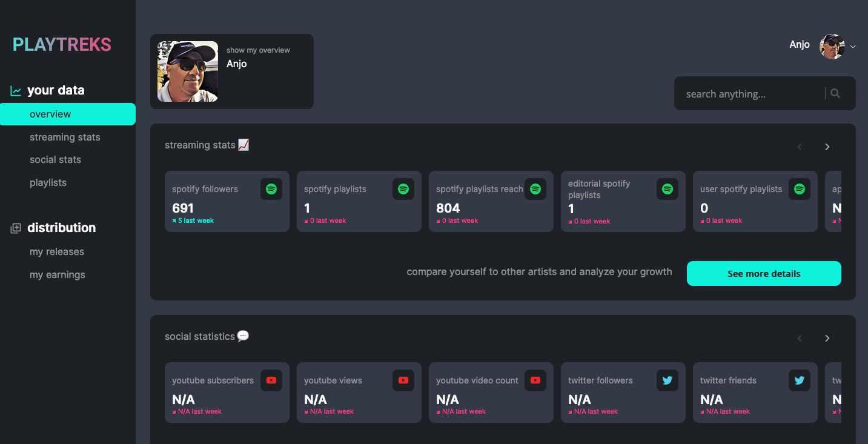
Task: Click YouTube icon on youtube video count card
Action: coord(535,380)
